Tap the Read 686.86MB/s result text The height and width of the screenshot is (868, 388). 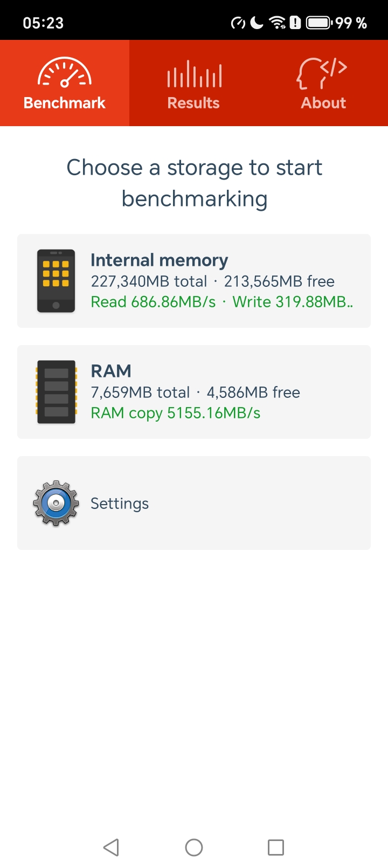(x=153, y=302)
